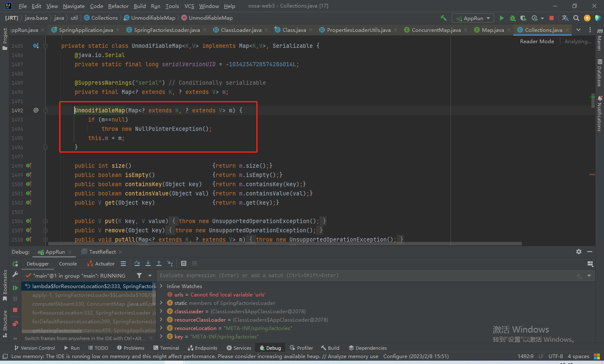604x364 pixels.
Task: Expand the resourceLocation variable
Action: [x=161, y=328]
